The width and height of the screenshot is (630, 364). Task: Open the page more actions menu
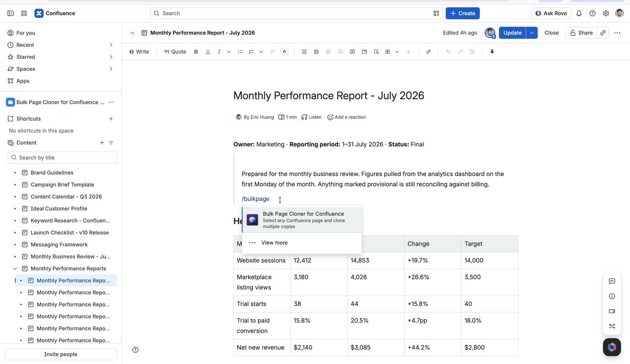coord(617,33)
